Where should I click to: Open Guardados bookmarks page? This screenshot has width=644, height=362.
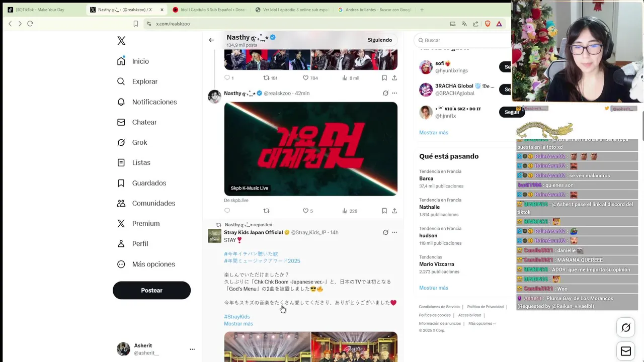tap(141, 183)
